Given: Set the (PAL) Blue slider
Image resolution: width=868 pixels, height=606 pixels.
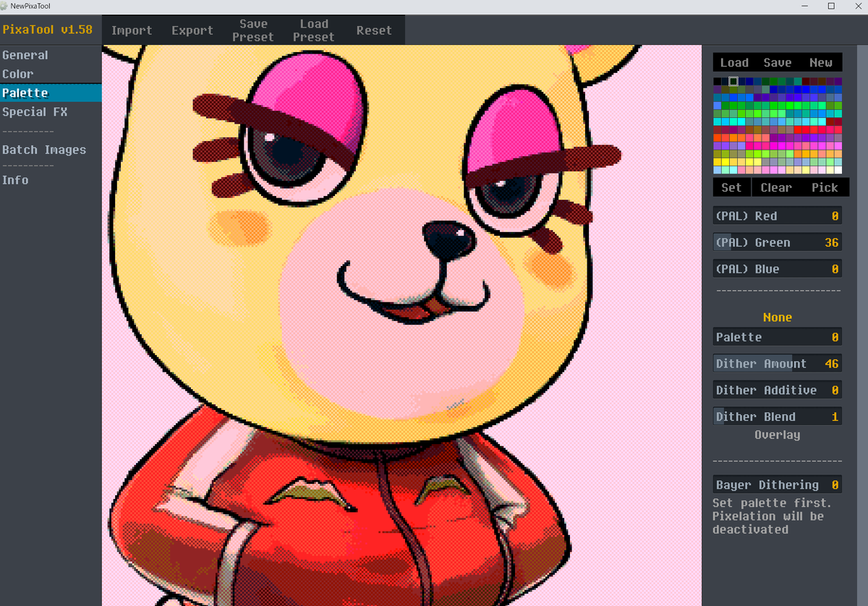Looking at the screenshot, I should tap(778, 269).
